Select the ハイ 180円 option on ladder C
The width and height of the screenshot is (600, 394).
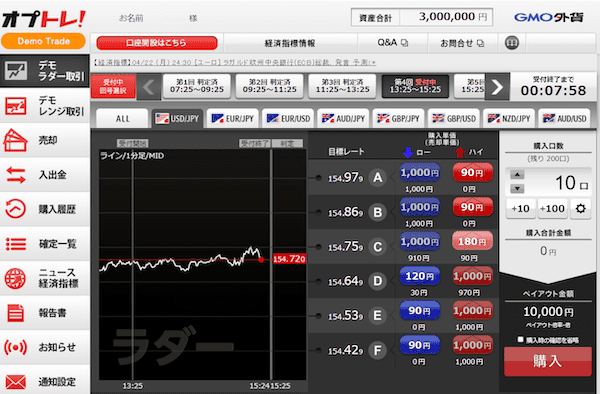pos(472,241)
